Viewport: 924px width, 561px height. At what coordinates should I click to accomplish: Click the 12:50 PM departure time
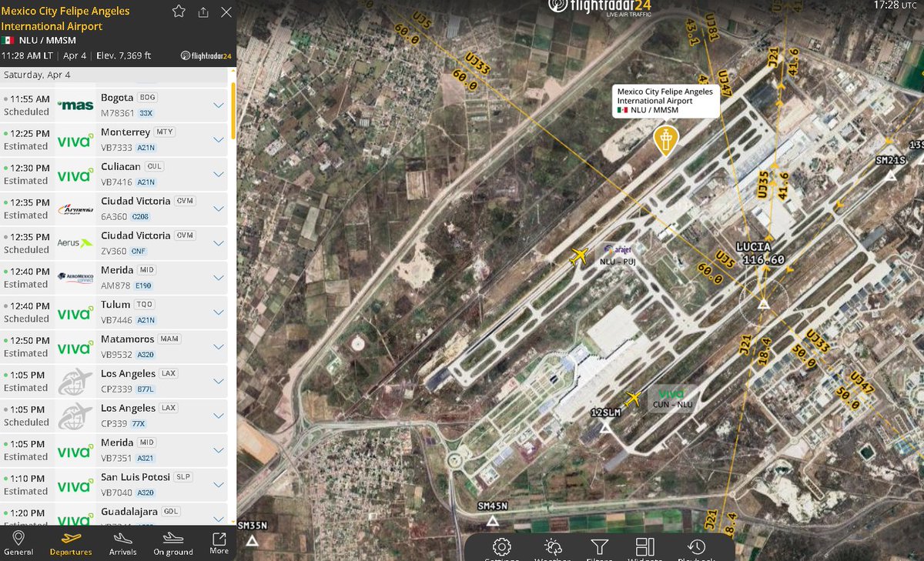pos(31,340)
